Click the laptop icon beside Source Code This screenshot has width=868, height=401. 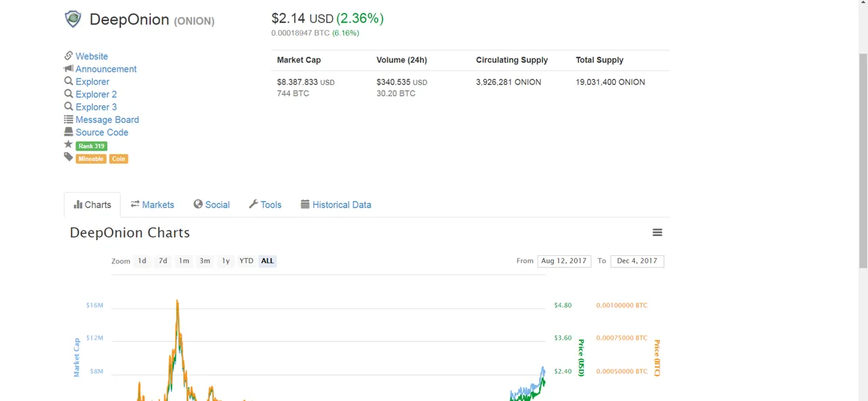68,132
